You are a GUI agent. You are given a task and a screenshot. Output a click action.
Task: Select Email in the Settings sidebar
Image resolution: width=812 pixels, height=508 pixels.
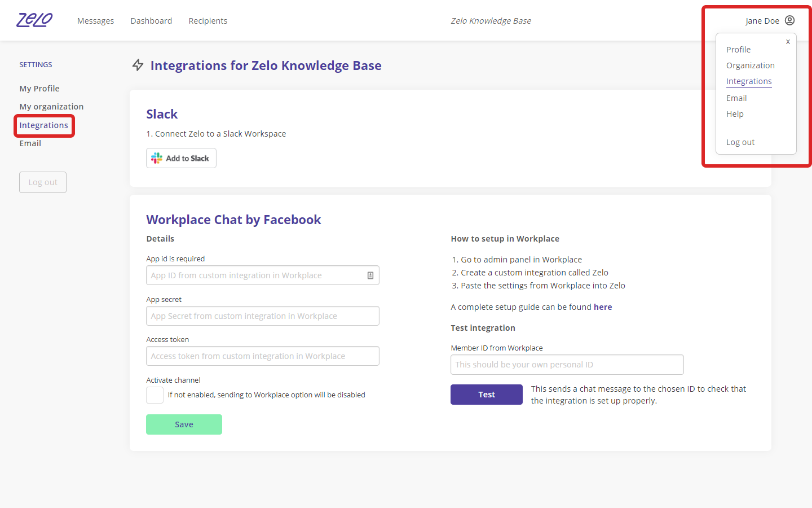[x=30, y=143]
